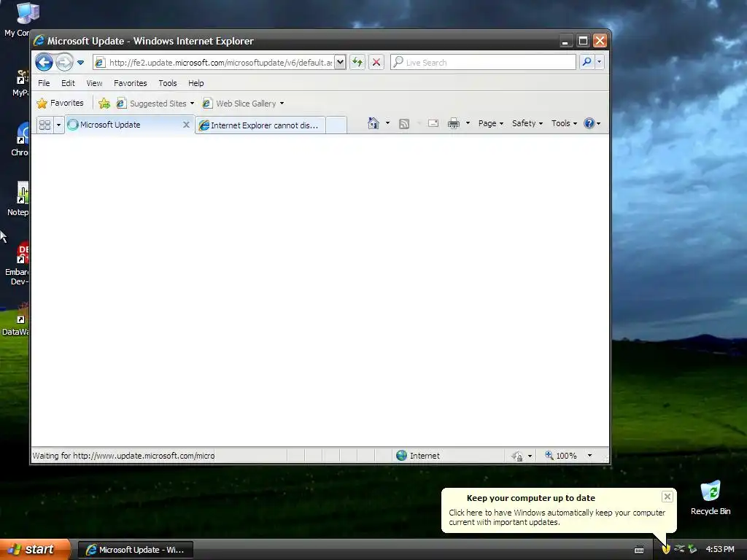Click the Search magnifier button

point(587,62)
